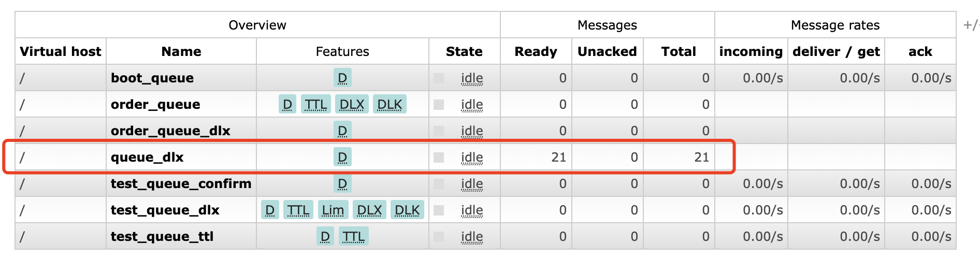This screenshot has width=980, height=259.
Task: Click Lim badge for test_queue_dlx
Action: pos(333,210)
